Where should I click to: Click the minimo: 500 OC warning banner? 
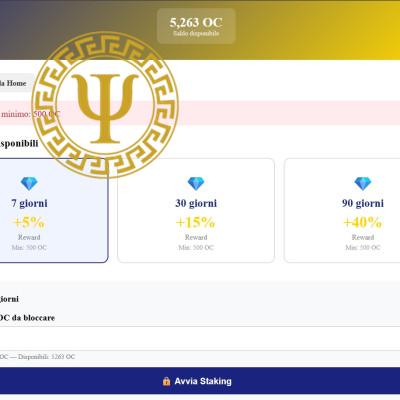click(200, 113)
